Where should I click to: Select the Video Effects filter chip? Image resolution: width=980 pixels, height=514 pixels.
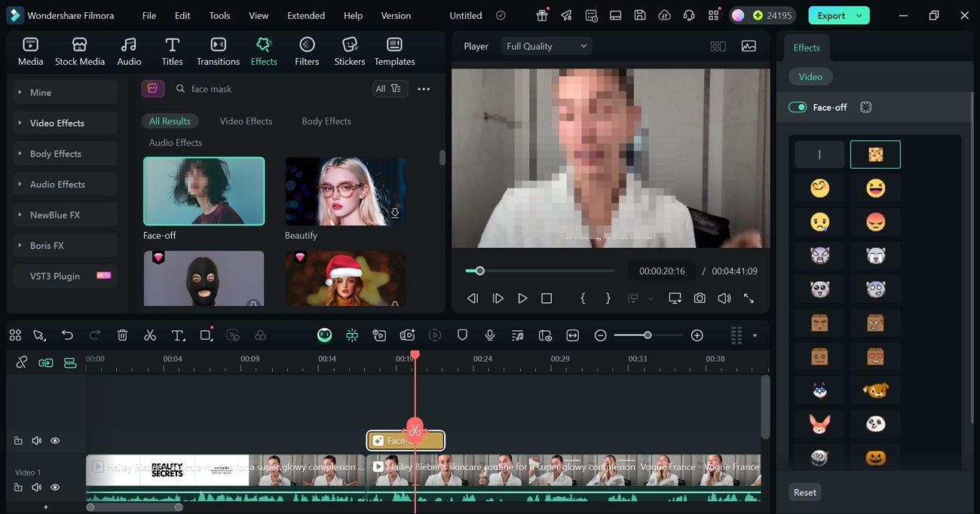(x=246, y=121)
